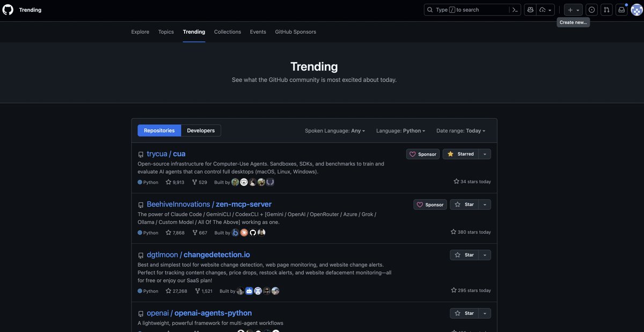View the 529 forks of cua

click(x=200, y=182)
